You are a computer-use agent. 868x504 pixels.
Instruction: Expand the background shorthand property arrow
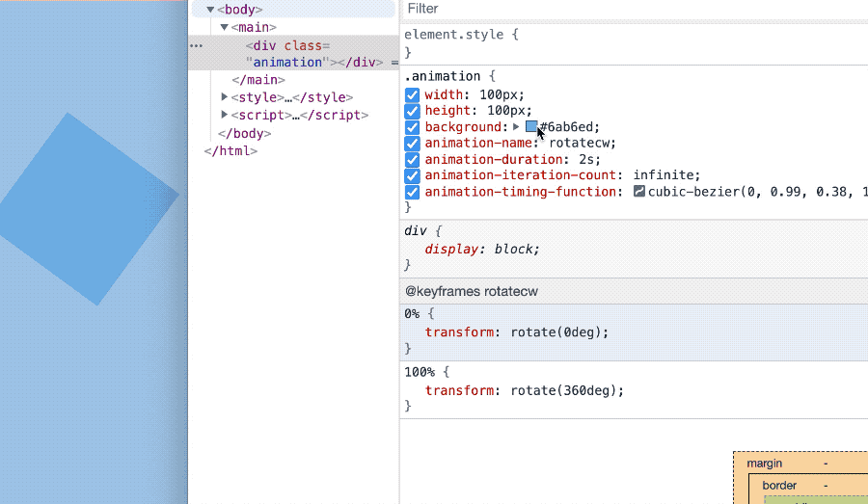[516, 127]
